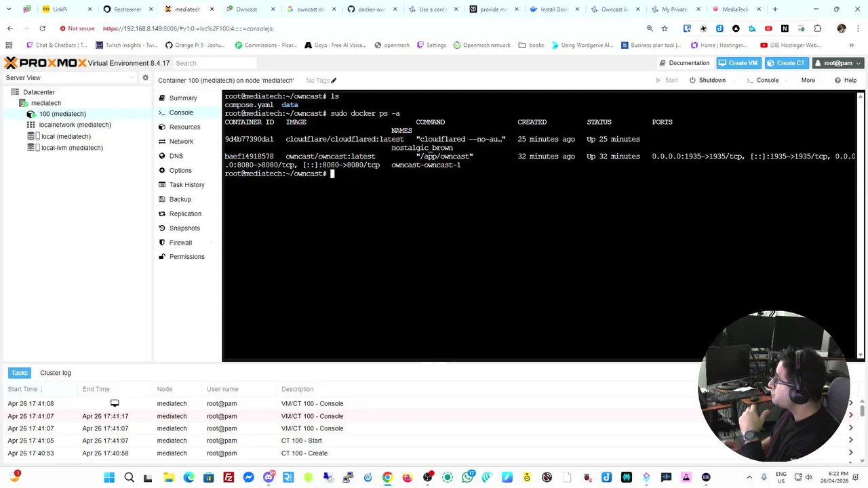The width and height of the screenshot is (868, 488).
Task: Open the Network settings entry
Action: 181,142
